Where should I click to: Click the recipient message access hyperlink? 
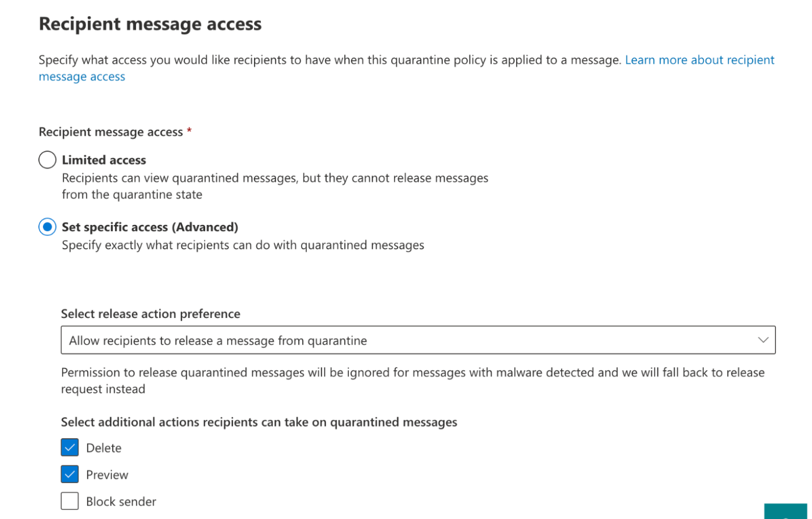coord(81,76)
